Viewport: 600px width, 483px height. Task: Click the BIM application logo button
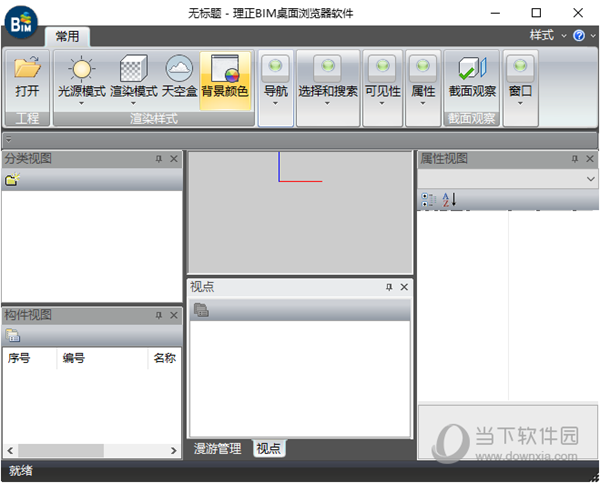coord(21,23)
